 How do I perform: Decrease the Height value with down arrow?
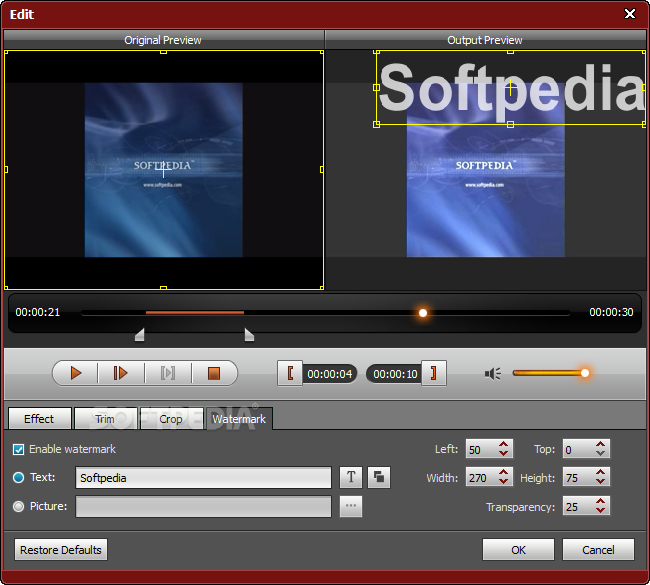(600, 481)
